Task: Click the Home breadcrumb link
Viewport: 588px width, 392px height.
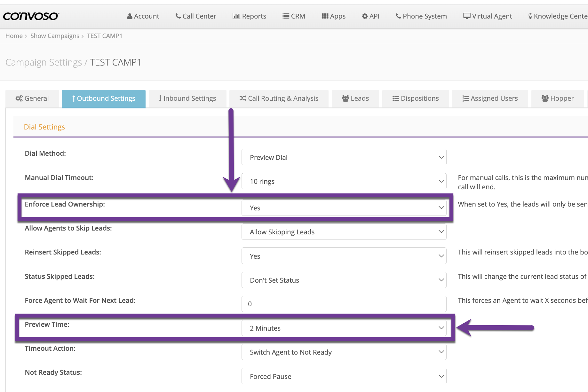Action: (14, 36)
